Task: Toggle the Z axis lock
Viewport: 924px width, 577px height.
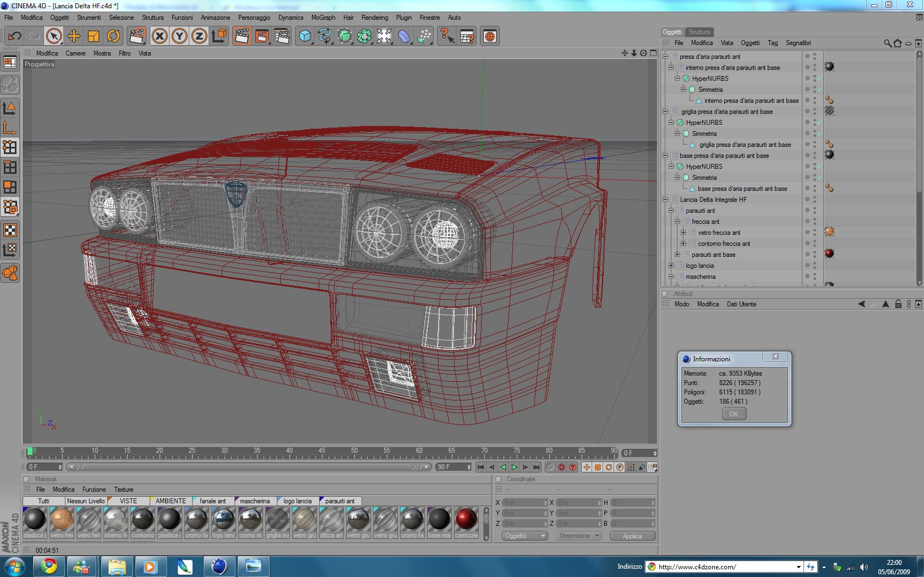Action: (x=199, y=36)
